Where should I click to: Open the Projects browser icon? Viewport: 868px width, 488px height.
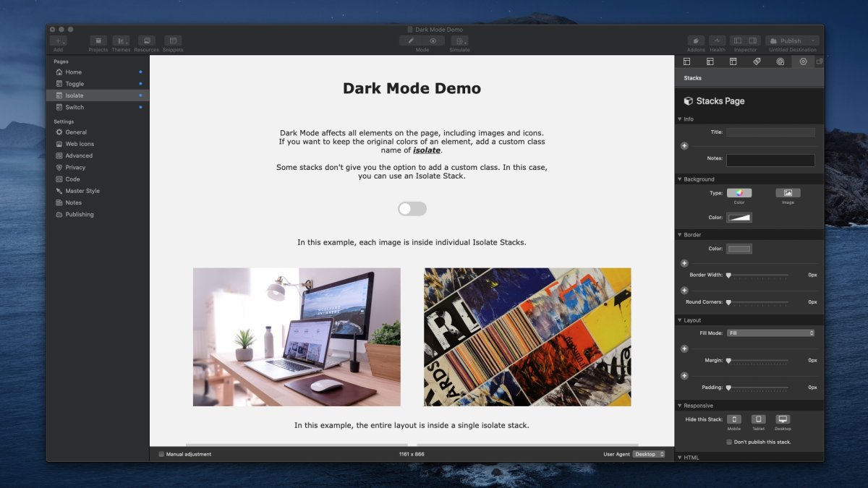[97, 41]
